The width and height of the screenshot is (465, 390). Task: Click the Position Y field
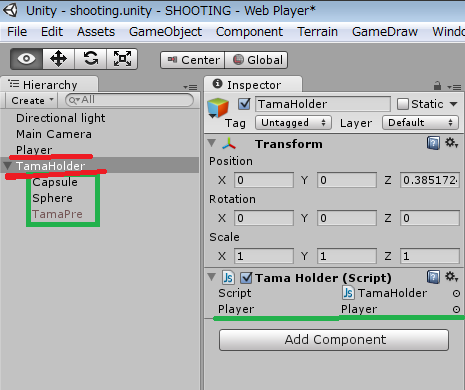pyautogui.click(x=347, y=180)
